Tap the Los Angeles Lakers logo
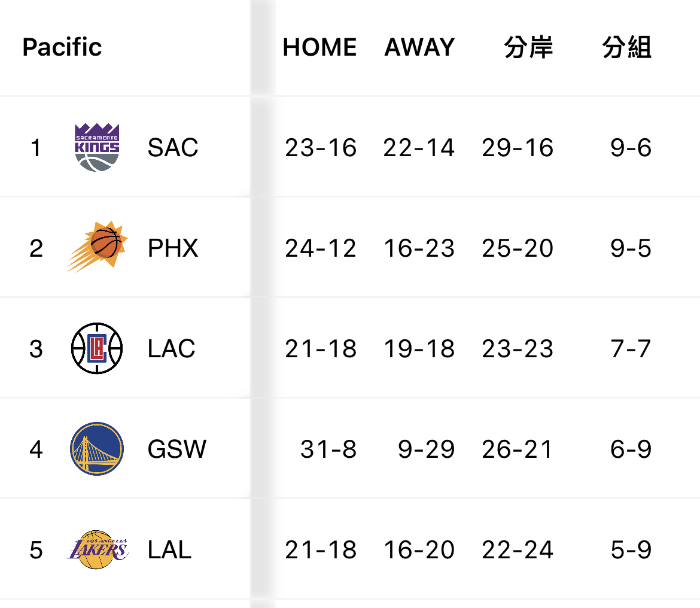The width and height of the screenshot is (700, 608). click(x=98, y=549)
